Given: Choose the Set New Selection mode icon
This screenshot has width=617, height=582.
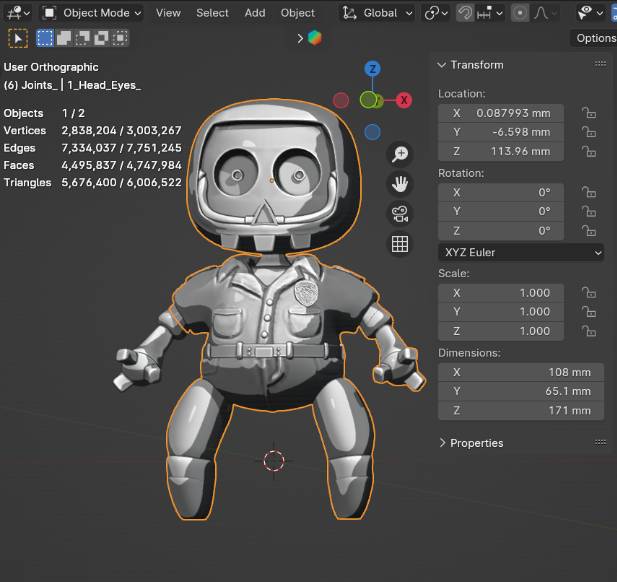Looking at the screenshot, I should [44, 38].
